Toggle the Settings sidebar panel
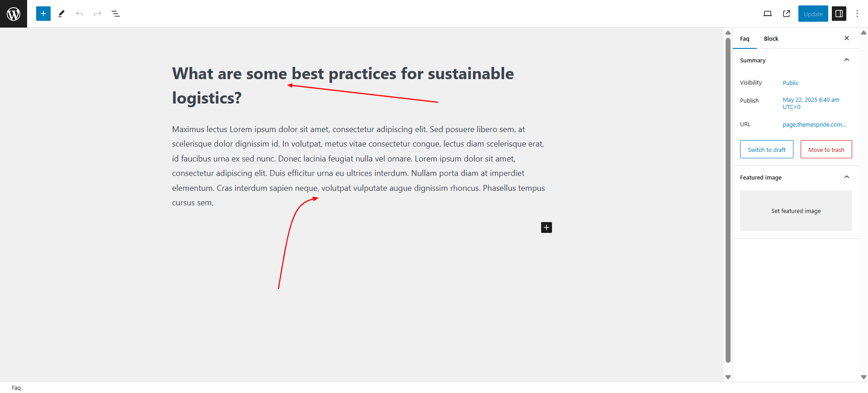The width and height of the screenshot is (868, 393). point(839,14)
